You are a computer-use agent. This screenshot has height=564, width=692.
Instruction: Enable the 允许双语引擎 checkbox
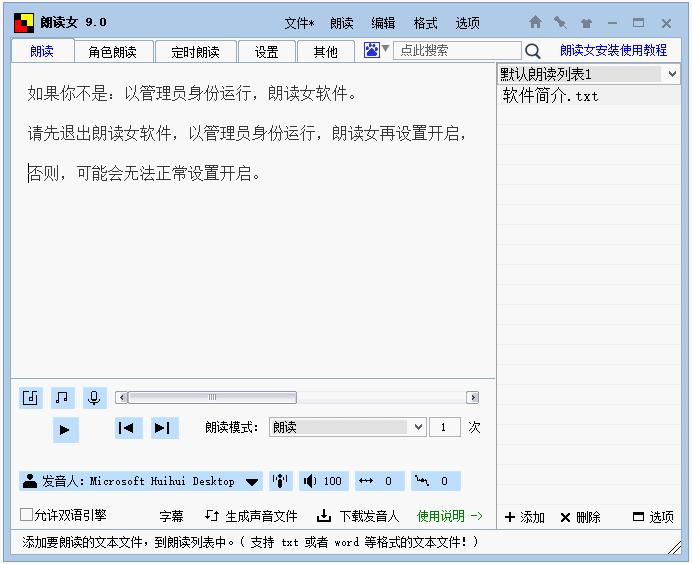coord(27,515)
